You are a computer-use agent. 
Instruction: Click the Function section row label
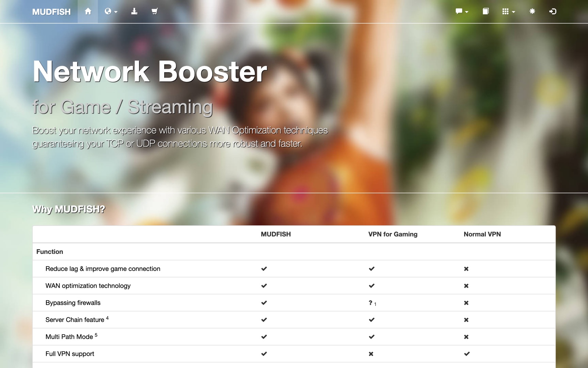pyautogui.click(x=50, y=252)
